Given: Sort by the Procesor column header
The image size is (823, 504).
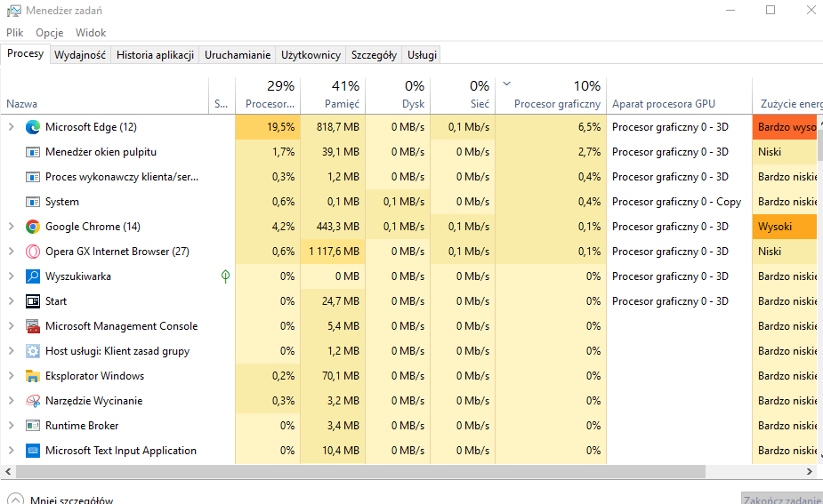Looking at the screenshot, I should tap(268, 95).
